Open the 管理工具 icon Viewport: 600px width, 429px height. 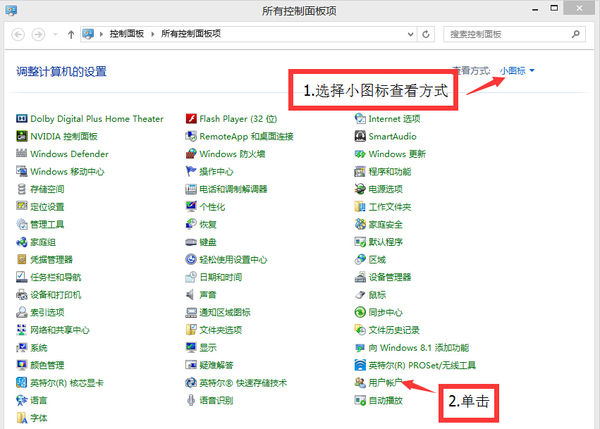(21, 224)
